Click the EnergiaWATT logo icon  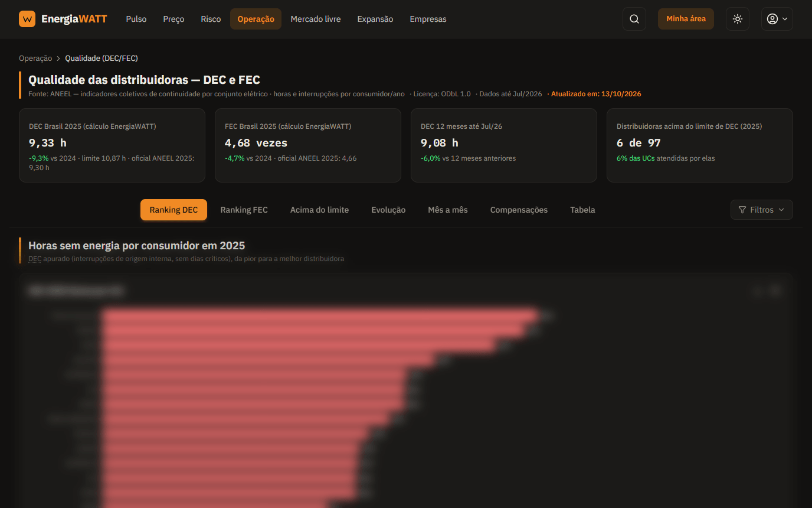pyautogui.click(x=27, y=19)
